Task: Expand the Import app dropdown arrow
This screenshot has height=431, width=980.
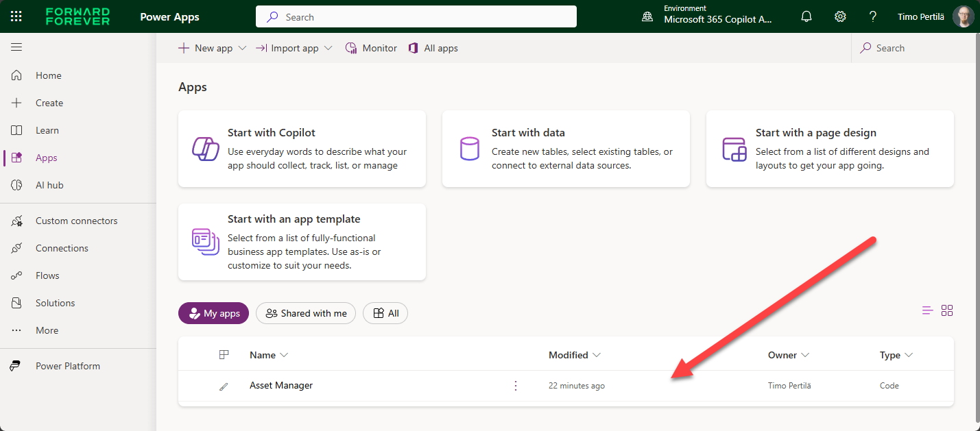Action: pyautogui.click(x=328, y=48)
